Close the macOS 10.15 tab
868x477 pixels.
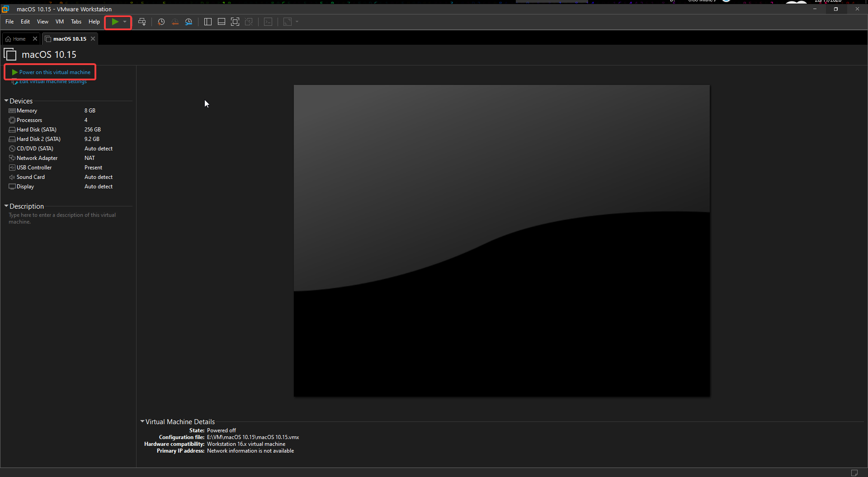pos(93,39)
